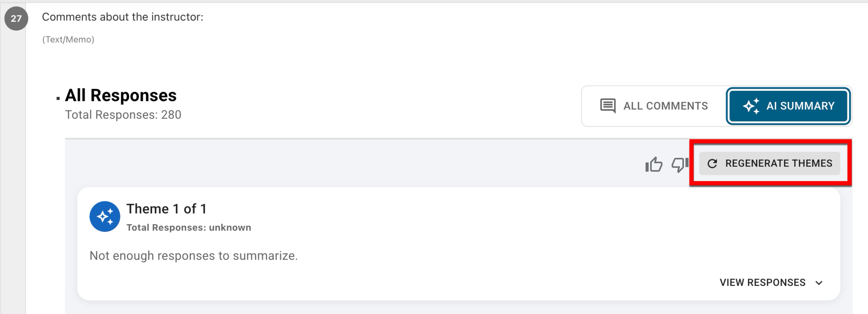Click the circular refresh arrow icon
This screenshot has width=868, height=314.
(712, 164)
